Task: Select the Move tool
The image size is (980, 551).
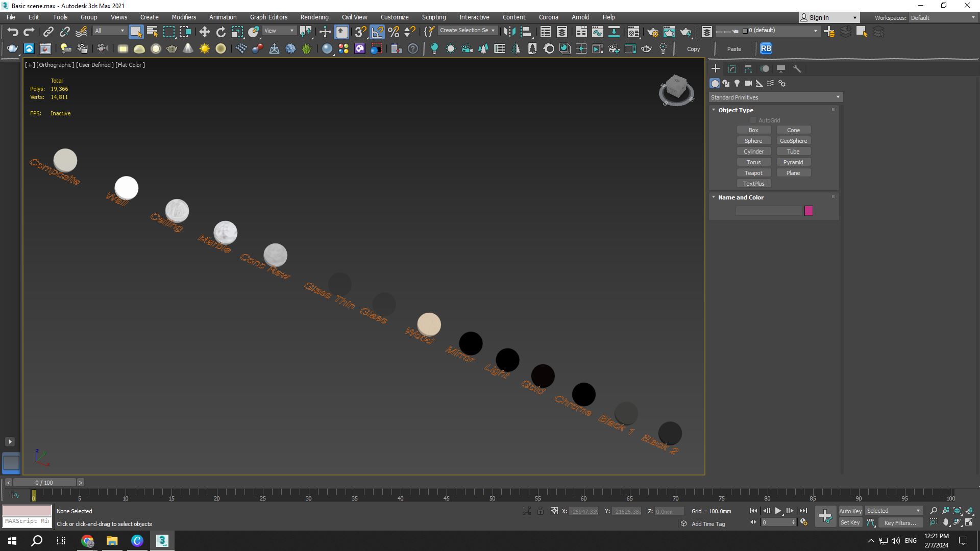Action: (x=204, y=32)
